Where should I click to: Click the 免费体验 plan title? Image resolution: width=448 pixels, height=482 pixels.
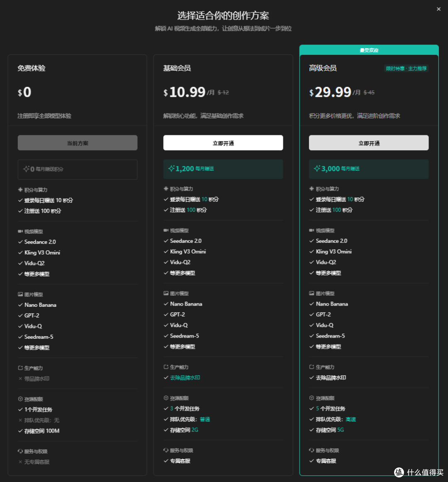click(x=32, y=68)
